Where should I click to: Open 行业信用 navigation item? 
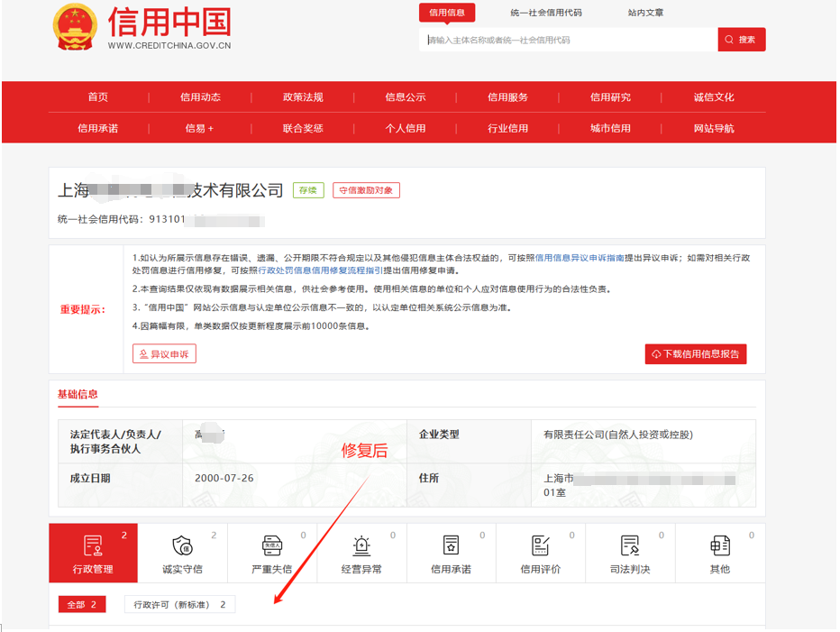tap(507, 128)
